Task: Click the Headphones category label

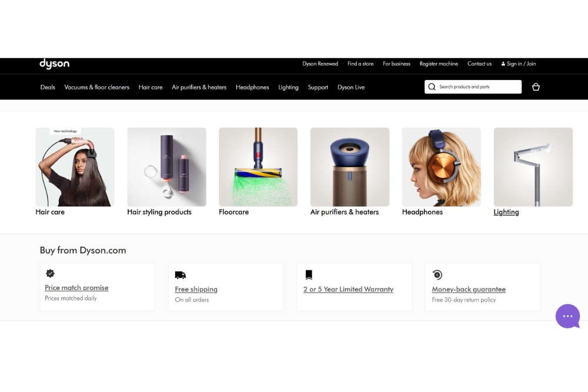Action: point(422,212)
